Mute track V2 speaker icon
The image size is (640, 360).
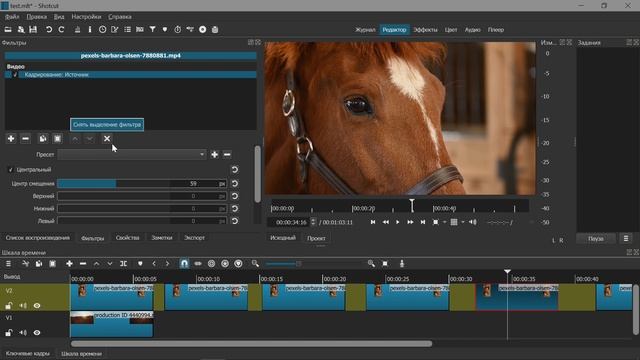tap(23, 306)
